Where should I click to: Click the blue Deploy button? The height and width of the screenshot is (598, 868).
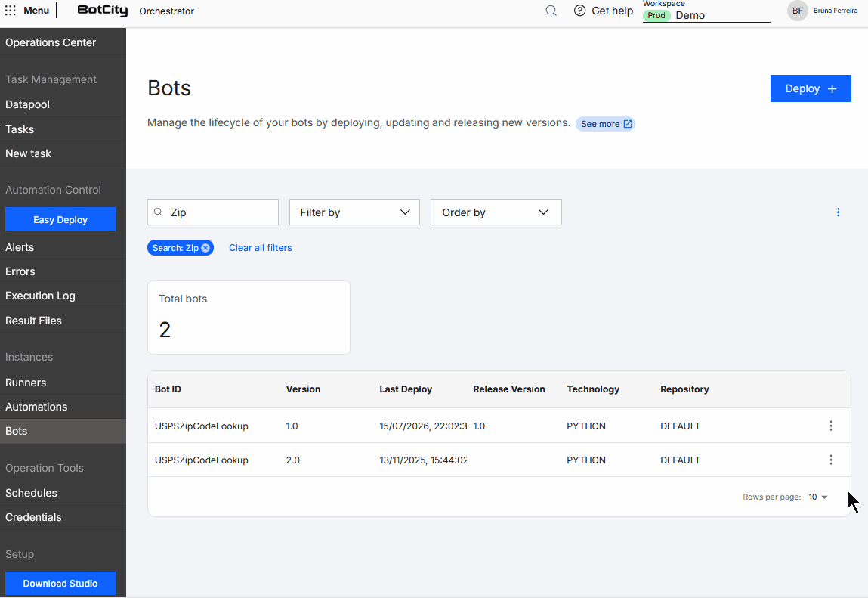pos(811,88)
